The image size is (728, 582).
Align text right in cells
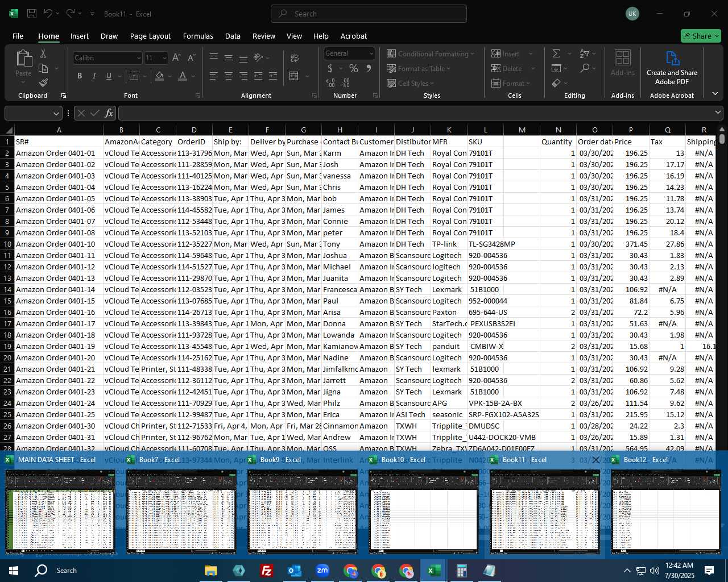(x=243, y=76)
